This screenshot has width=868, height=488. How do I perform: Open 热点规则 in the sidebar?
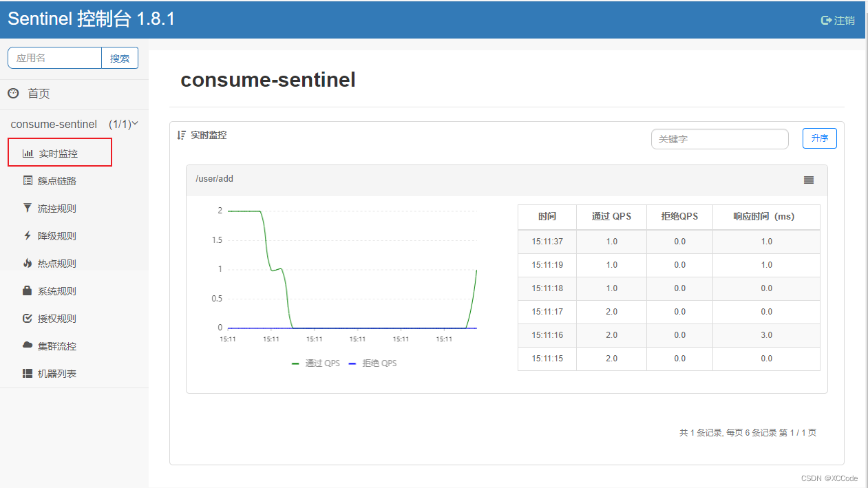[57, 264]
